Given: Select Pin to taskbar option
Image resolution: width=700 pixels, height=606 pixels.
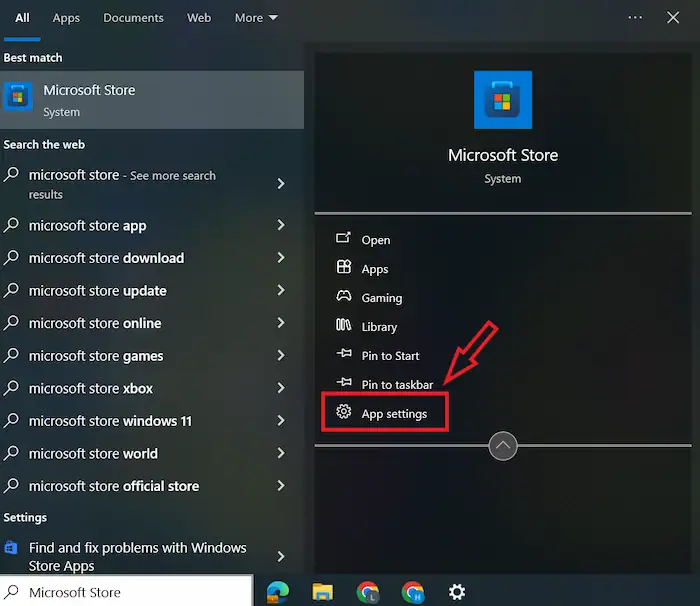Looking at the screenshot, I should tap(397, 385).
